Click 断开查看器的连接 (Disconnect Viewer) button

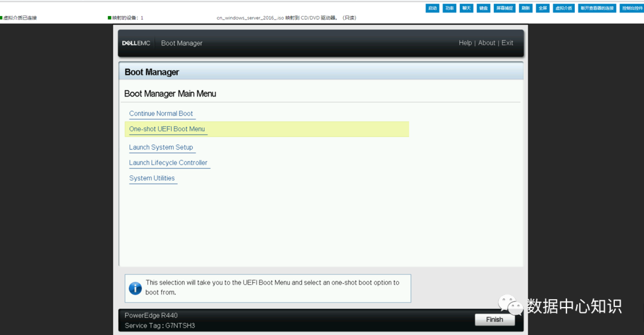(x=597, y=8)
